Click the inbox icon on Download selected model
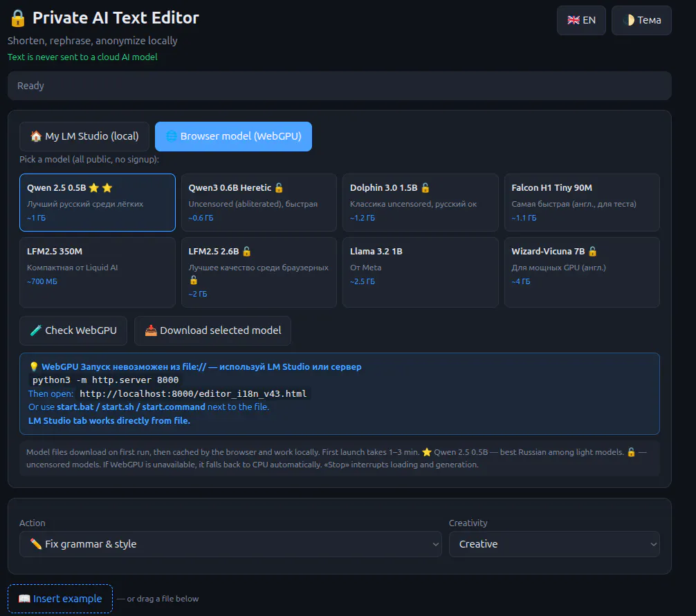The height and width of the screenshot is (616, 696). 151,330
